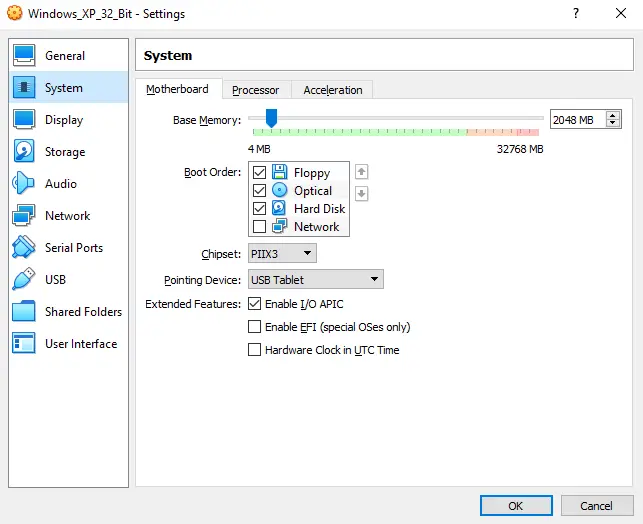Select the Hard Disk icon in boot order
The width and height of the screenshot is (643, 524).
[x=279, y=208]
